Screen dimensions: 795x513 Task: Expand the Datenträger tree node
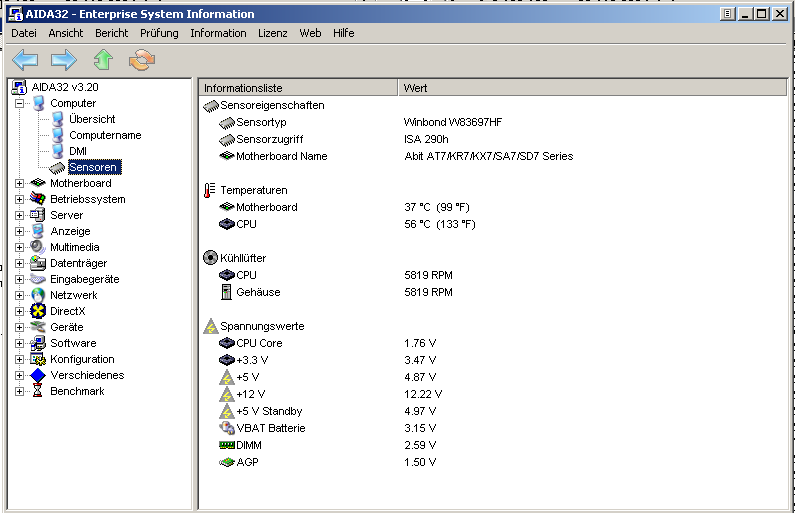pos(19,263)
